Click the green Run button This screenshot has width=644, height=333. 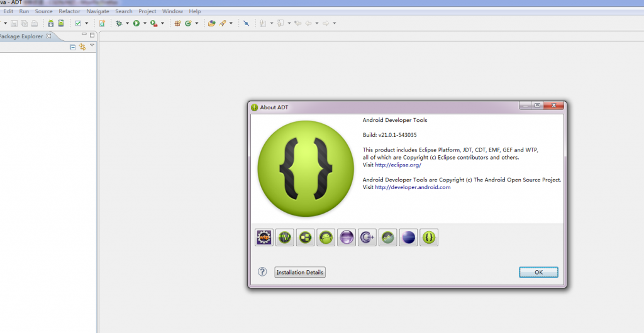tap(136, 23)
